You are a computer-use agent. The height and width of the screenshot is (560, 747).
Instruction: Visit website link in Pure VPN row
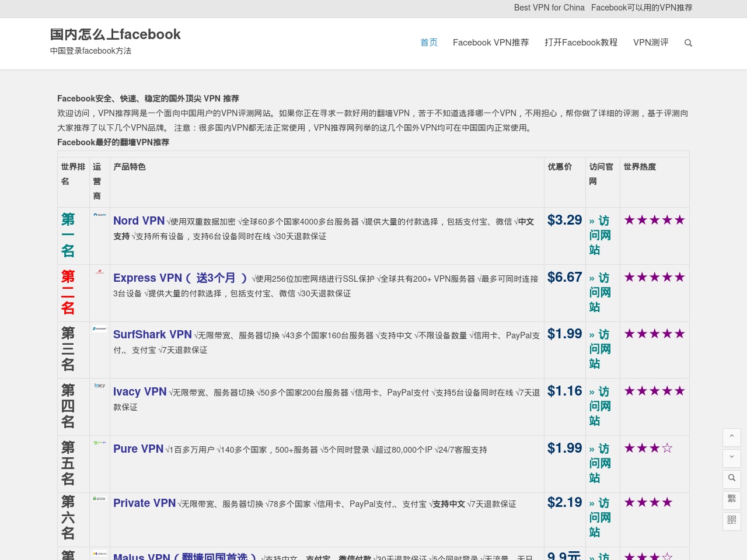600,463
